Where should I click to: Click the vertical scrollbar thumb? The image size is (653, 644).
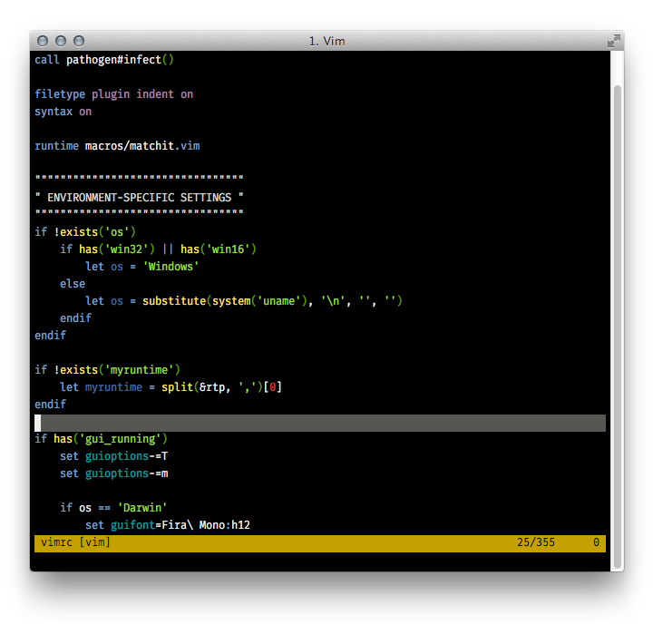point(618,327)
